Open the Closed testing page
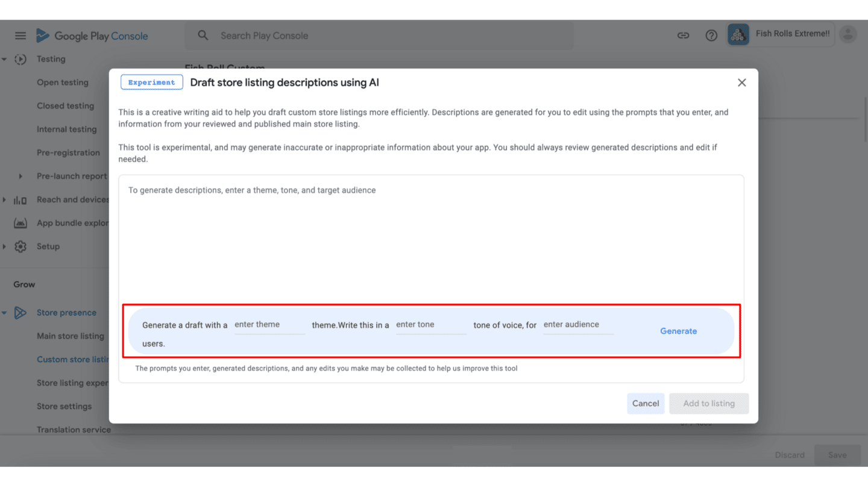This screenshot has height=488, width=868. [x=66, y=106]
